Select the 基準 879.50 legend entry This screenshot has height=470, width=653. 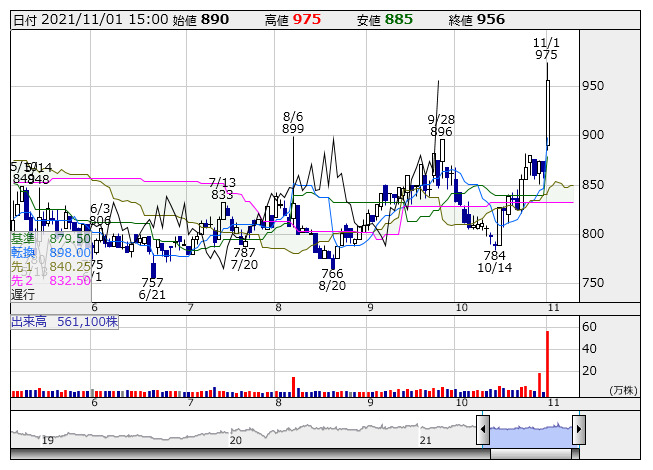[51, 239]
